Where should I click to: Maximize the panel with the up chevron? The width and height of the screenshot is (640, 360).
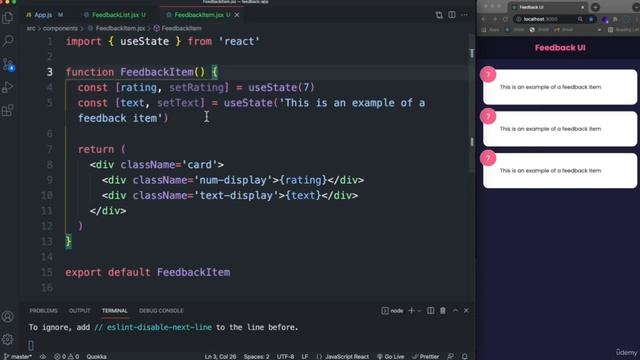456,311
